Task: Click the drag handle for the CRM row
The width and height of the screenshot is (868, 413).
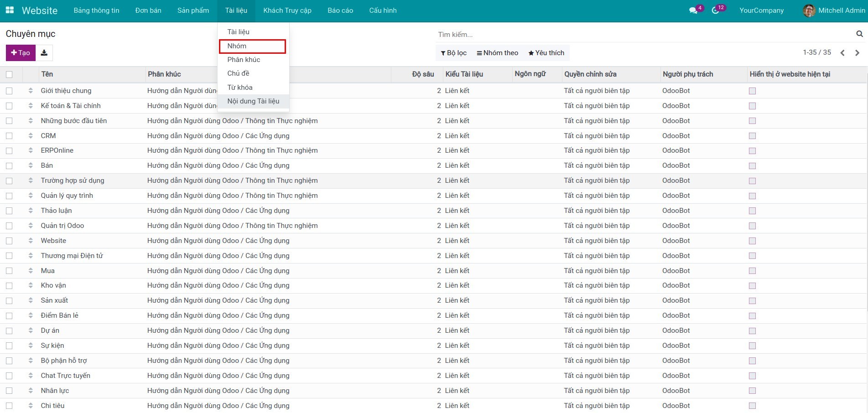Action: [x=31, y=136]
